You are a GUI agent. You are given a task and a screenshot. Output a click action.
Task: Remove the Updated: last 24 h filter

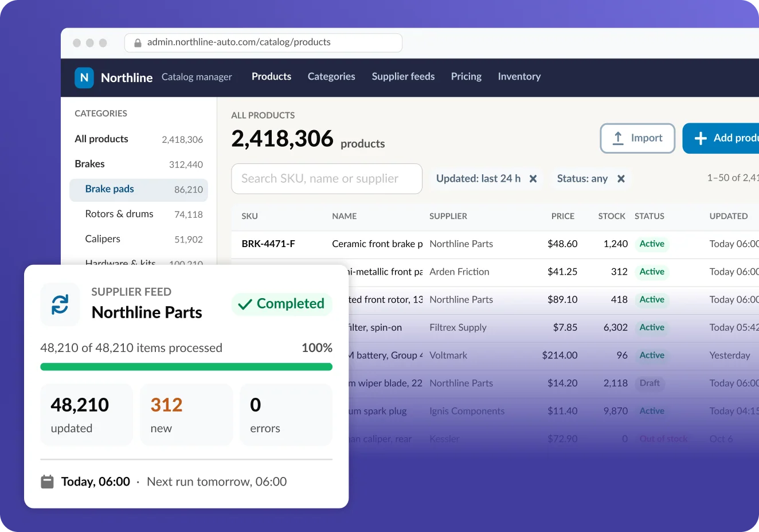[x=533, y=179]
